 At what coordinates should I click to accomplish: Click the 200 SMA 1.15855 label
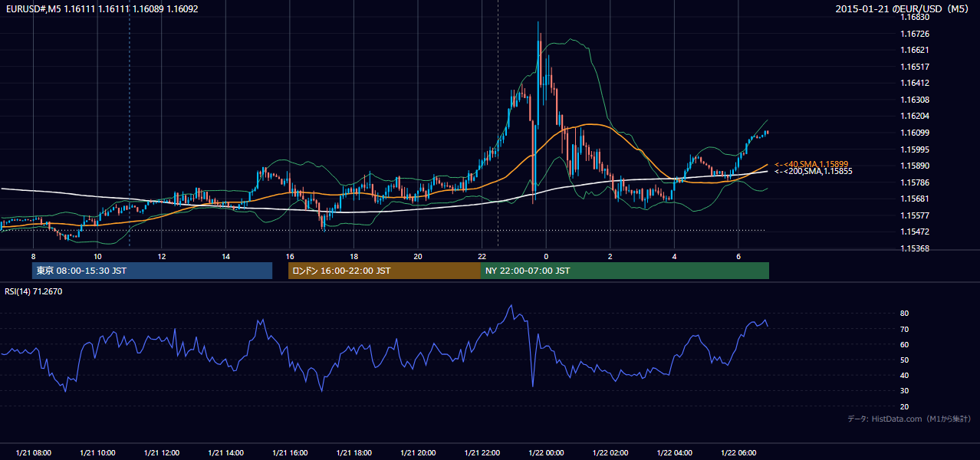point(814,171)
